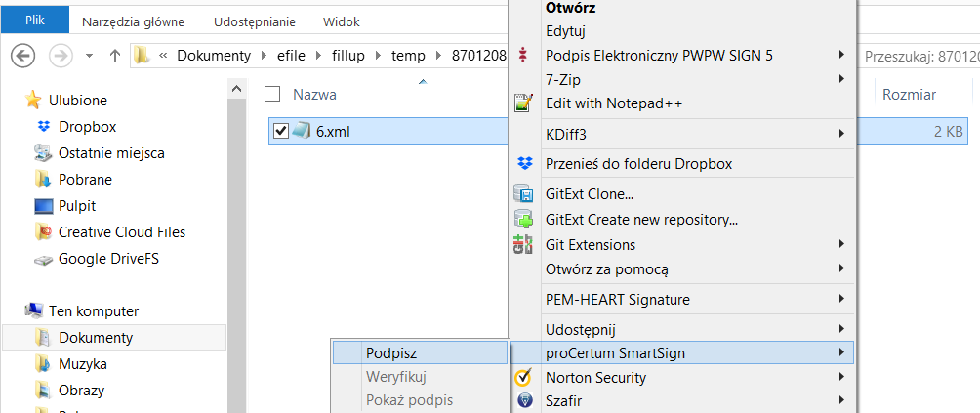Image resolution: width=980 pixels, height=413 pixels.
Task: Uncheck the 6.xml file checkbox
Action: (281, 131)
